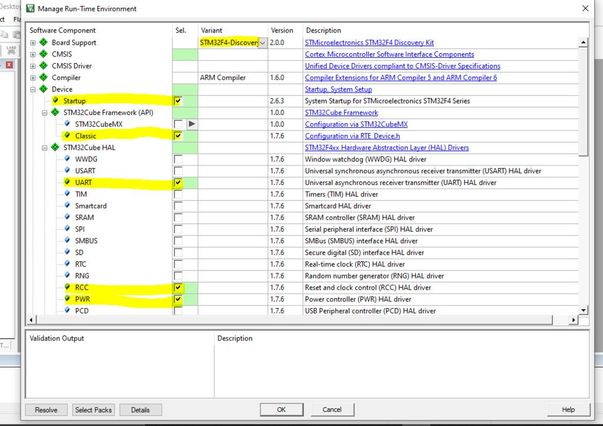Image resolution: width=603 pixels, height=426 pixels.
Task: Click the vertical scrollbar up arrow
Action: tap(583, 42)
